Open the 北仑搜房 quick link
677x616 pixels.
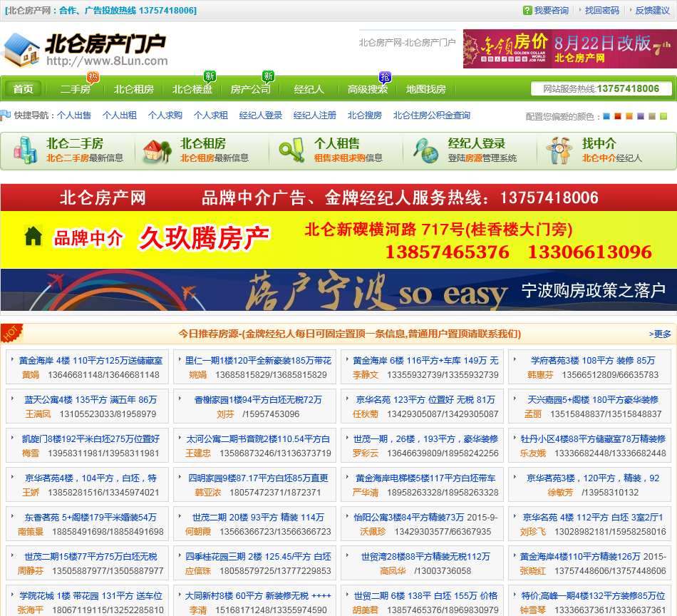click(x=365, y=115)
